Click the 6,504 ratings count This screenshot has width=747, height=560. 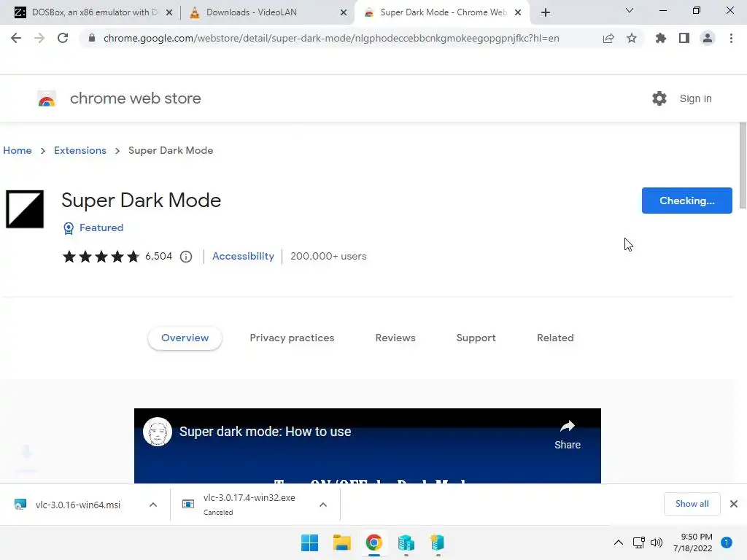158,256
